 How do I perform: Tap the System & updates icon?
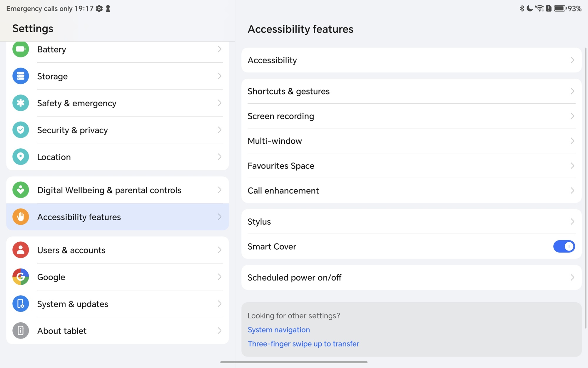(x=21, y=304)
